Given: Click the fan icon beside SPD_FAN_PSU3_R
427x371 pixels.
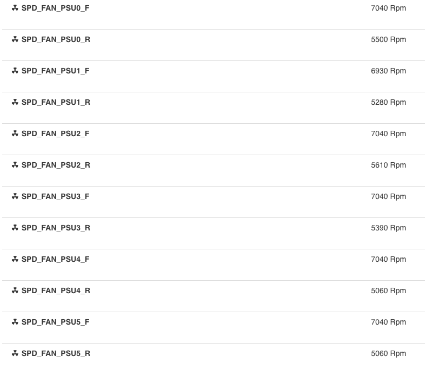Looking at the screenshot, I should click(x=15, y=228).
